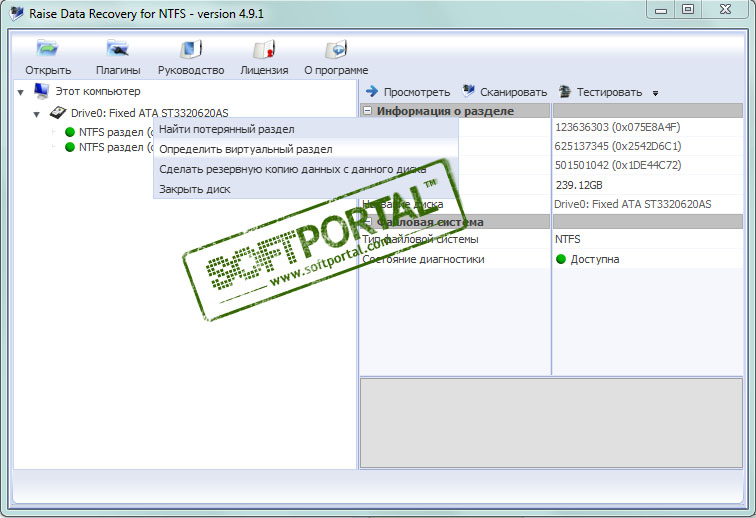Click the Лицензия icon

point(264,49)
